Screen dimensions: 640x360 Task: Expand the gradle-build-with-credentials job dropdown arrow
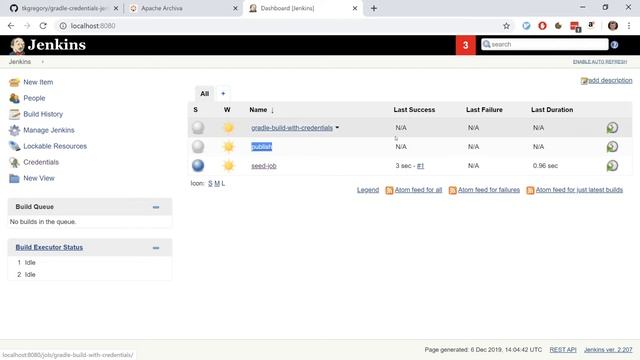337,127
